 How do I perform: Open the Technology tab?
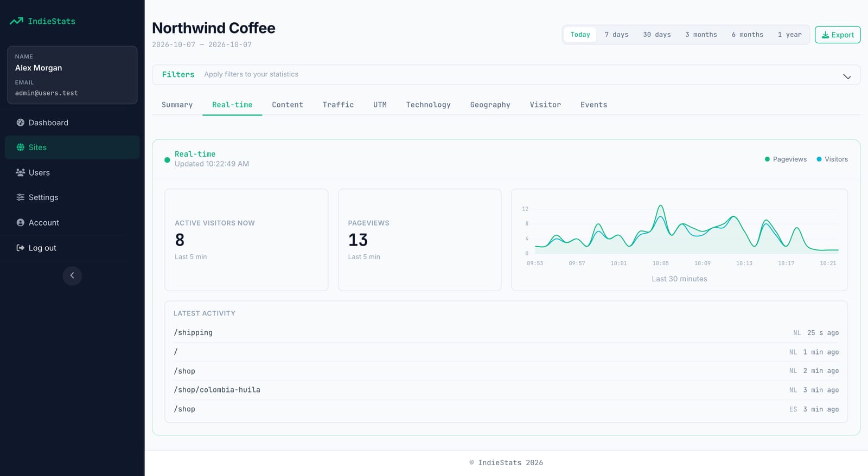pos(429,105)
